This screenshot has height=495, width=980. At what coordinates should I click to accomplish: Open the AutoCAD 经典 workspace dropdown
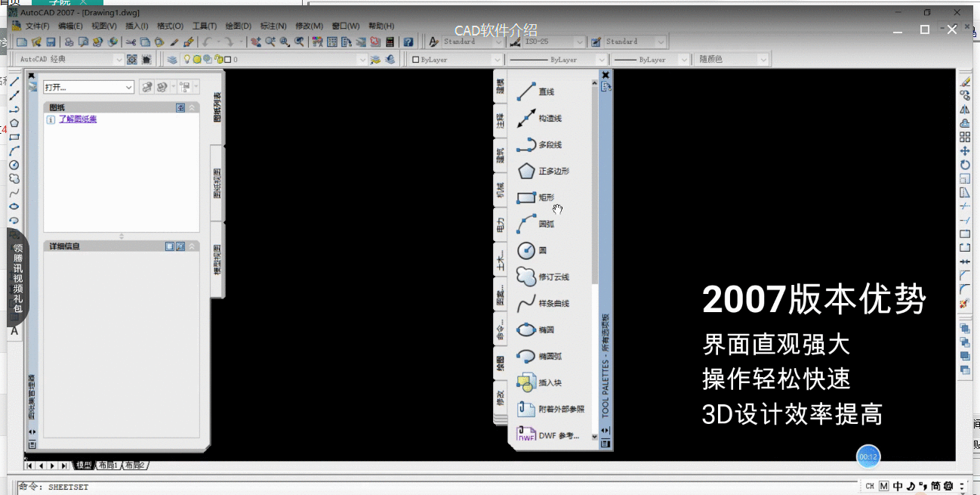click(119, 59)
